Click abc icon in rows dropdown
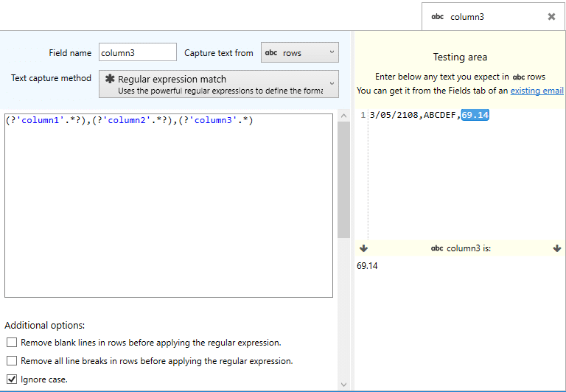The width and height of the screenshot is (566, 392). click(x=271, y=53)
